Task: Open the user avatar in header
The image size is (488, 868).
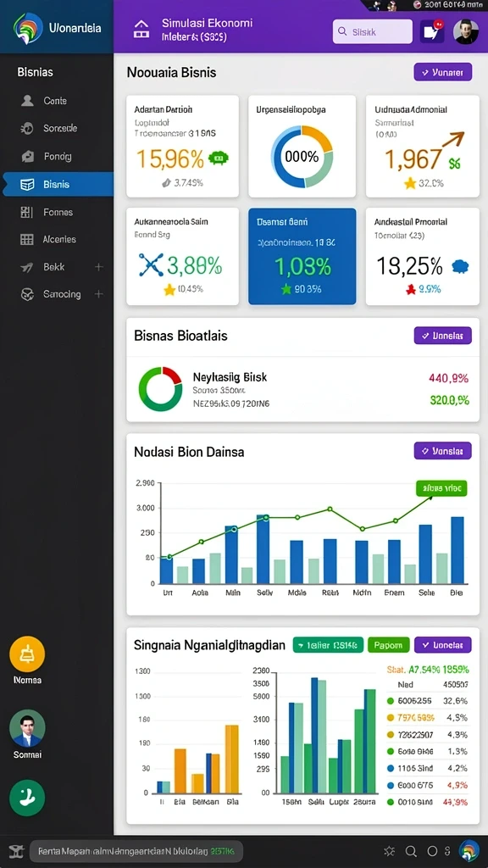Action: 466,31
